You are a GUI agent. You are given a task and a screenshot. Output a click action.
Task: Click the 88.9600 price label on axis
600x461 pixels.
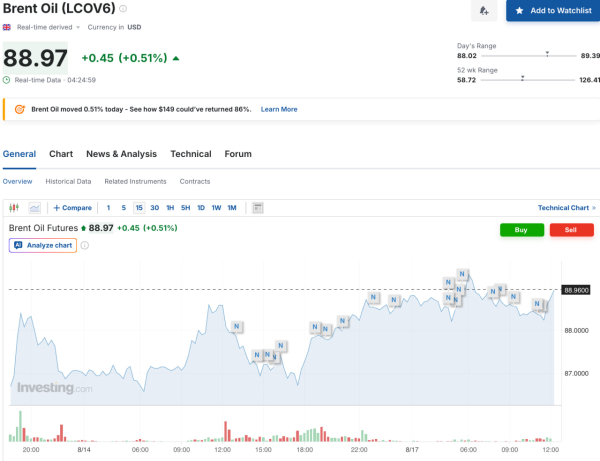click(x=576, y=290)
